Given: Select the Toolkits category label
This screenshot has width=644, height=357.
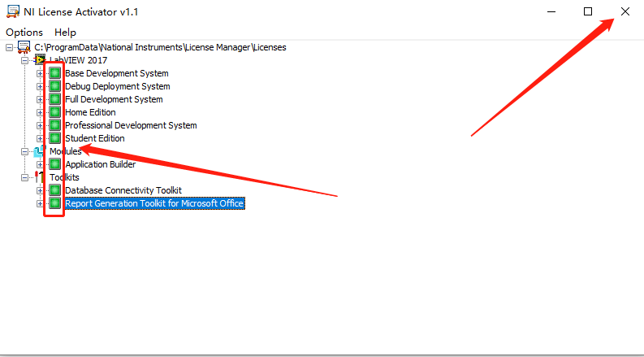Looking at the screenshot, I should [x=64, y=177].
